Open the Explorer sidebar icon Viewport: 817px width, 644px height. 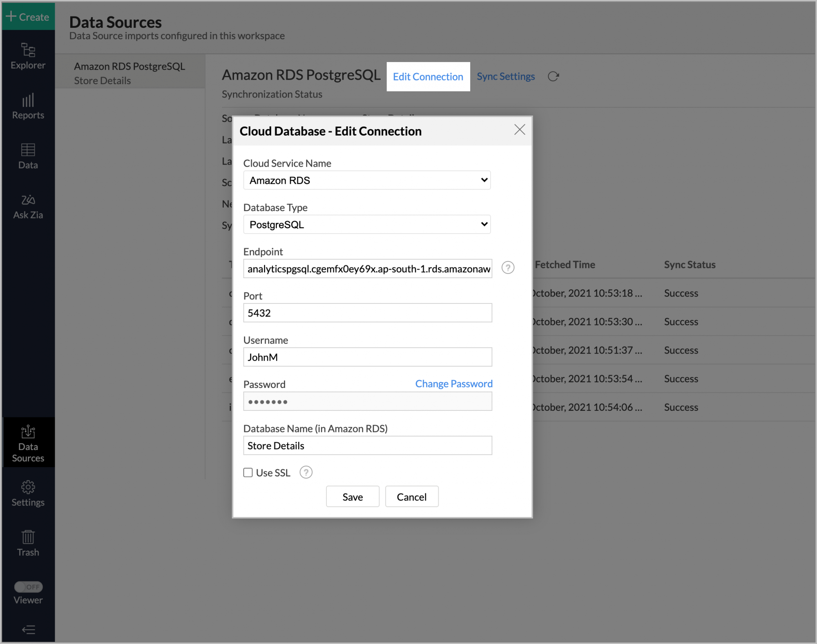pos(28,56)
